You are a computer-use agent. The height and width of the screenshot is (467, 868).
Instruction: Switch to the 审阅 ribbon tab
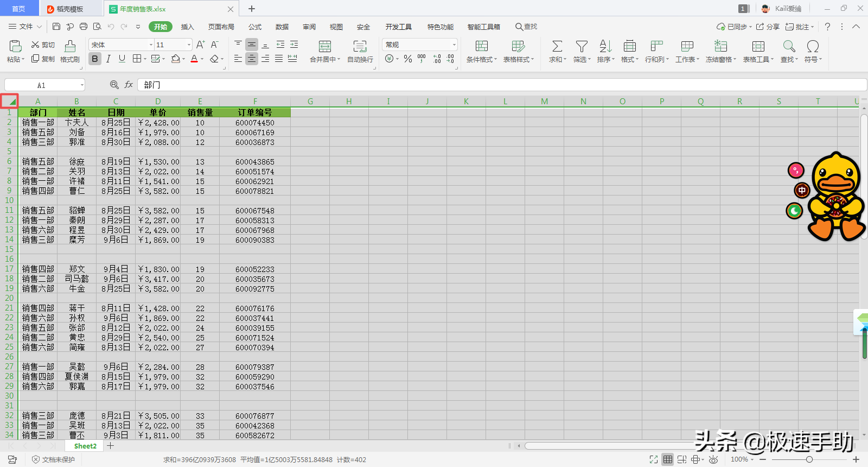[309, 27]
